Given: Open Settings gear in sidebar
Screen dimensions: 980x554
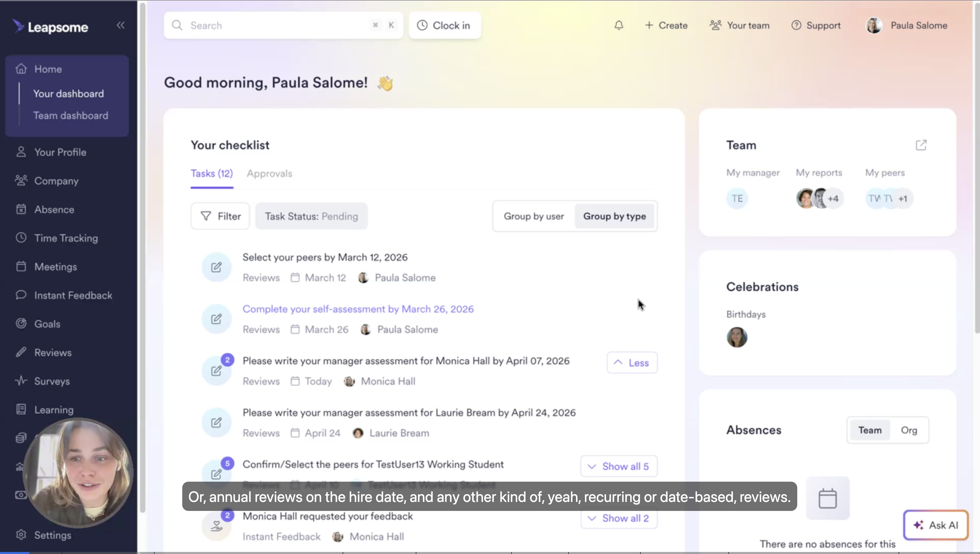Looking at the screenshot, I should coord(21,535).
